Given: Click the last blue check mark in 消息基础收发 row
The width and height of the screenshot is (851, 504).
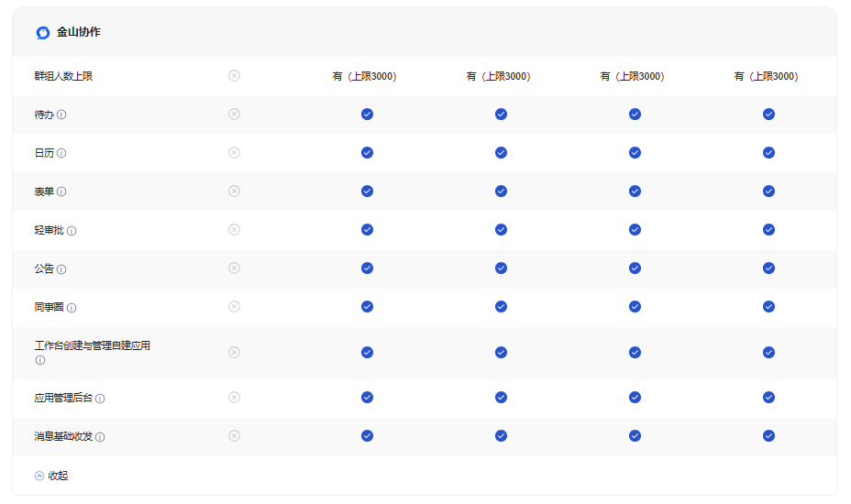Looking at the screenshot, I should (x=768, y=435).
